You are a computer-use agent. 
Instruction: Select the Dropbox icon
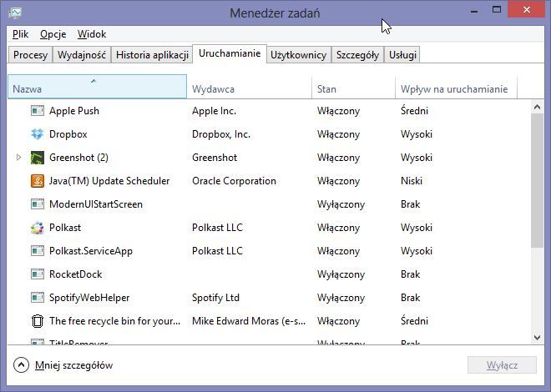38,134
